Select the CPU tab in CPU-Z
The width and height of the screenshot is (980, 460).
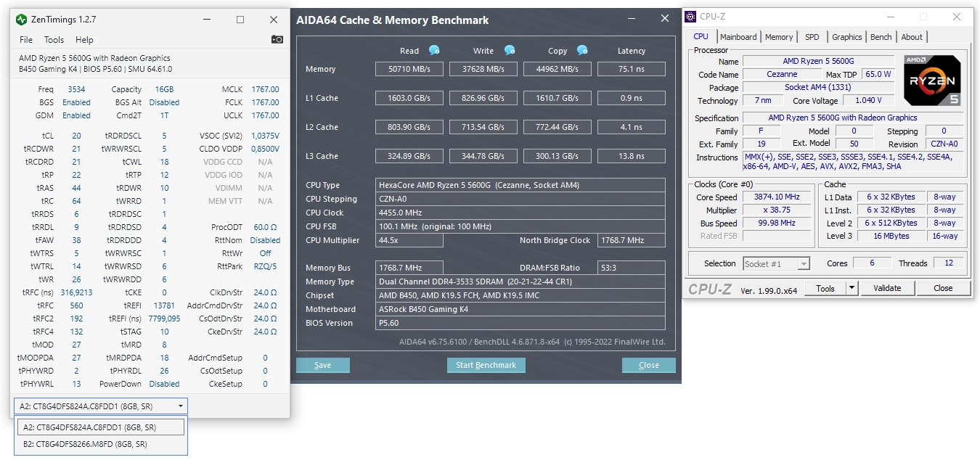(701, 36)
